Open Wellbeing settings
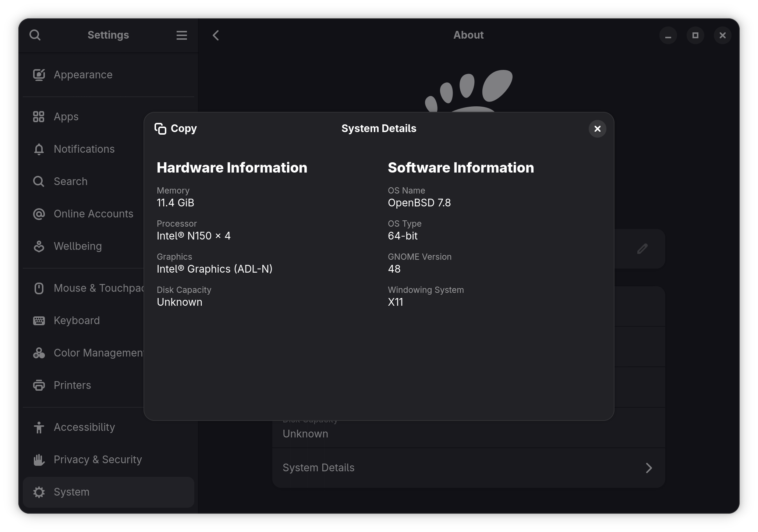This screenshot has width=758, height=532. (78, 246)
